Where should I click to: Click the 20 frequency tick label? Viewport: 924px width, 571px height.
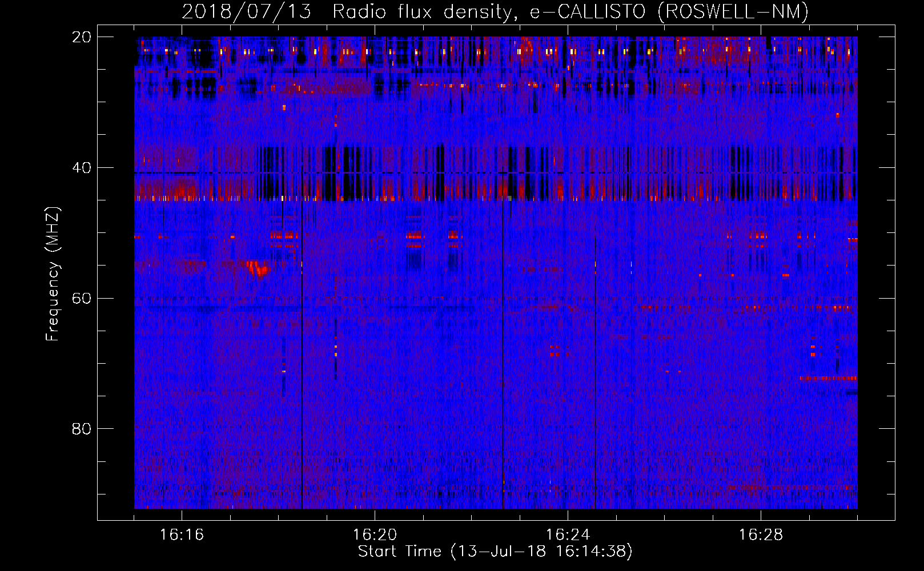81,37
